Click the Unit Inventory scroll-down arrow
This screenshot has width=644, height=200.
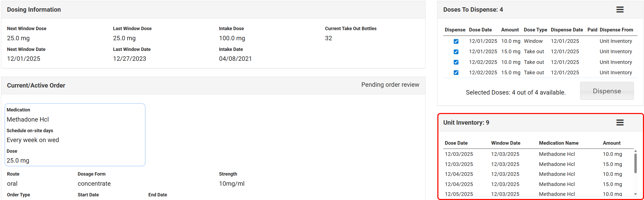pos(635,194)
